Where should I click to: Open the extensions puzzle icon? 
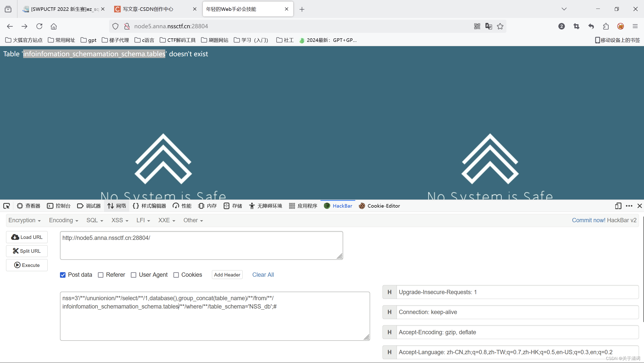(606, 26)
